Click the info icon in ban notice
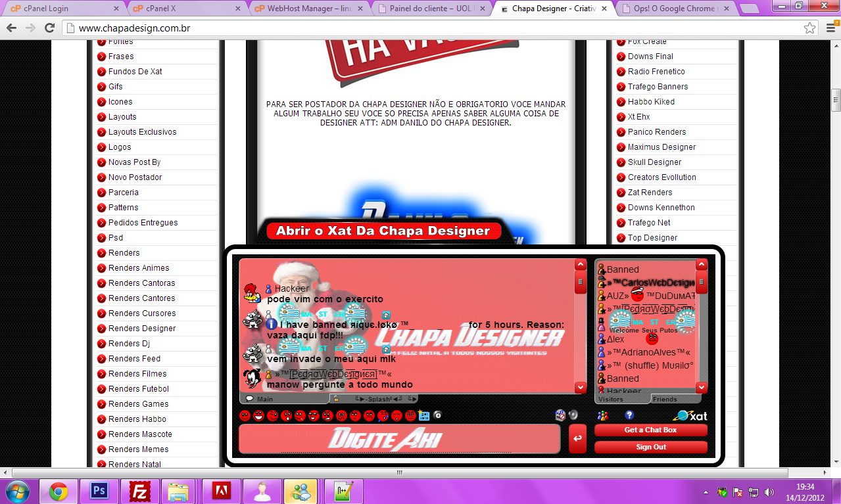Screen dimensions: 841x504 tap(272, 324)
